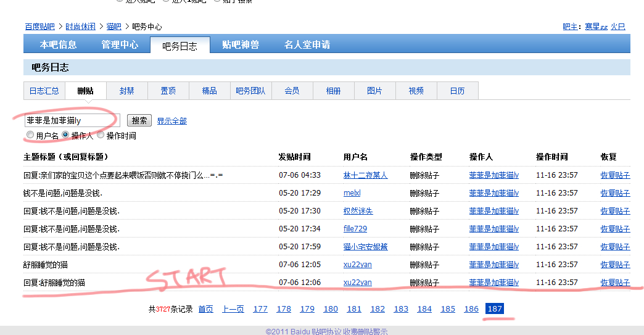
Task: Open the 吧务日志 tab
Action: pyautogui.click(x=180, y=46)
